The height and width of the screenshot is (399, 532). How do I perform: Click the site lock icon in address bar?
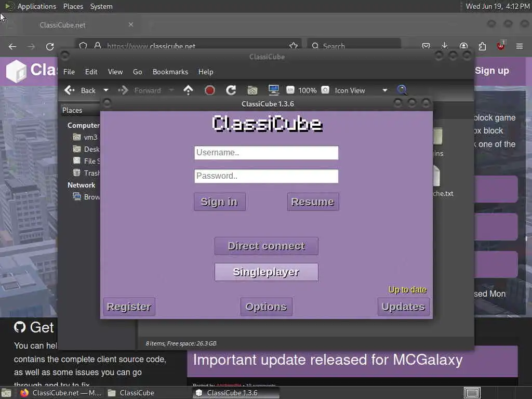click(98, 46)
